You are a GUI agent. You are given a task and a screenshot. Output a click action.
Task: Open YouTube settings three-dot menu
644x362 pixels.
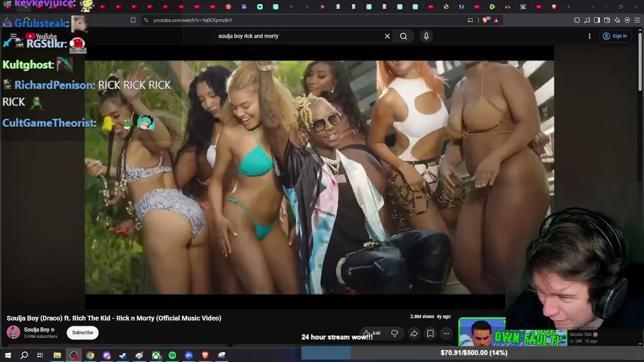coord(590,36)
